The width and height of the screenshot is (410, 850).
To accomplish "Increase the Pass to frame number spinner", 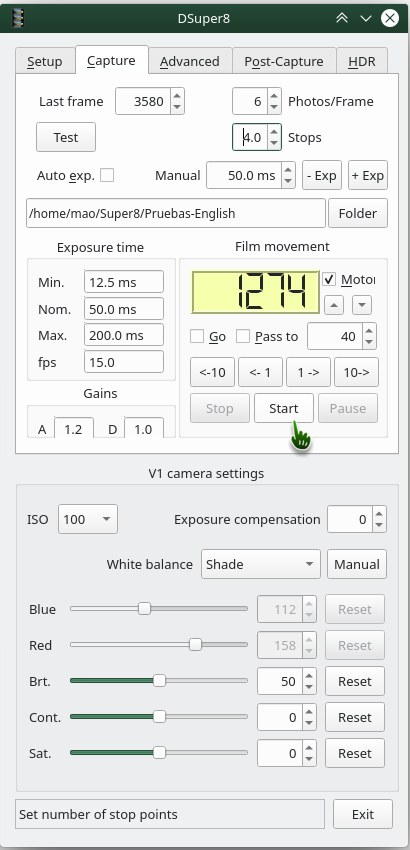I will [x=369, y=331].
